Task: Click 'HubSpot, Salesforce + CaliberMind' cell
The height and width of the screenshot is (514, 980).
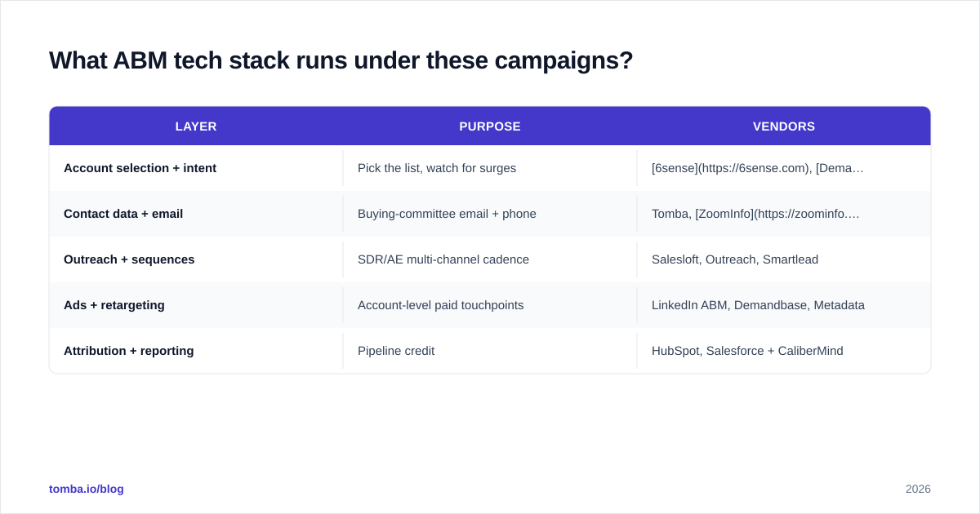Action: point(784,351)
